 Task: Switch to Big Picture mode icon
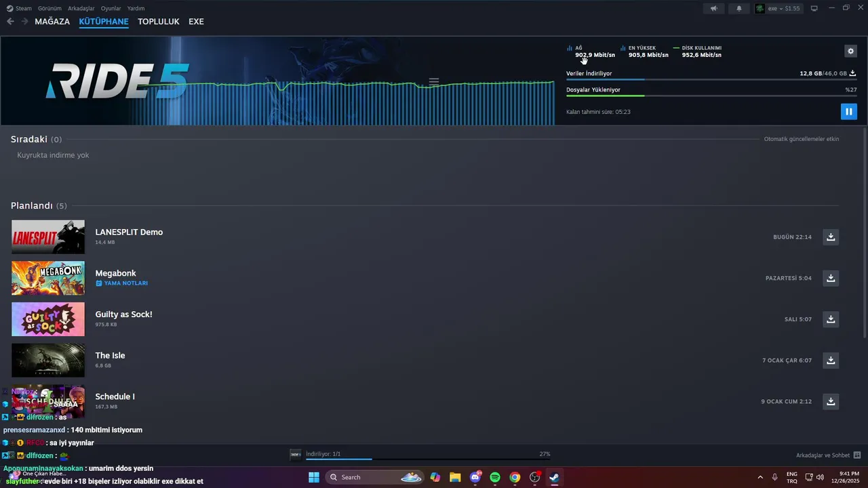[x=814, y=8]
